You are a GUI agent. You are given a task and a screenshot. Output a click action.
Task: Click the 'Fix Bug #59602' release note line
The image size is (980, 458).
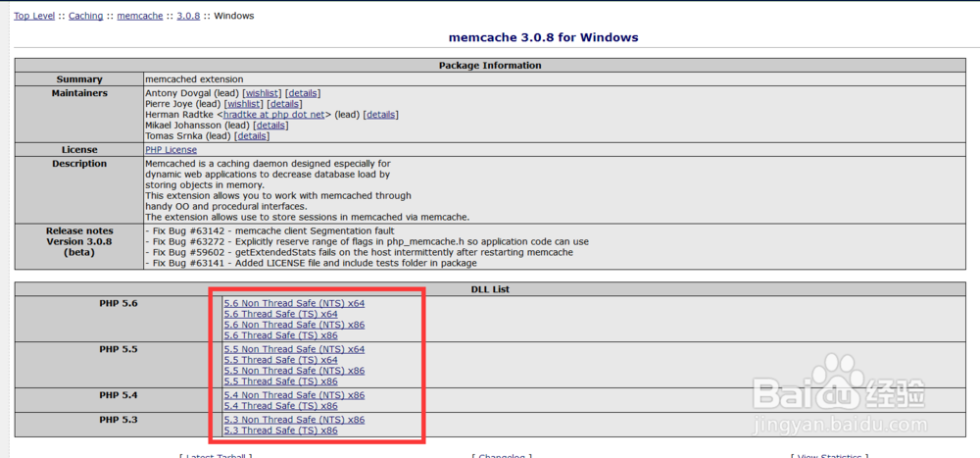360,252
